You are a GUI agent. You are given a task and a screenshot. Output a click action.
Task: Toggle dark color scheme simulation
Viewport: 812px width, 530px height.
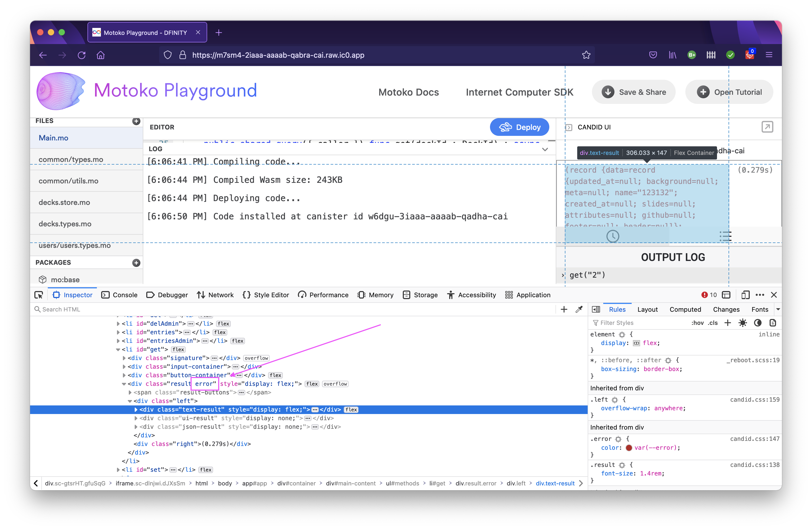point(758,322)
